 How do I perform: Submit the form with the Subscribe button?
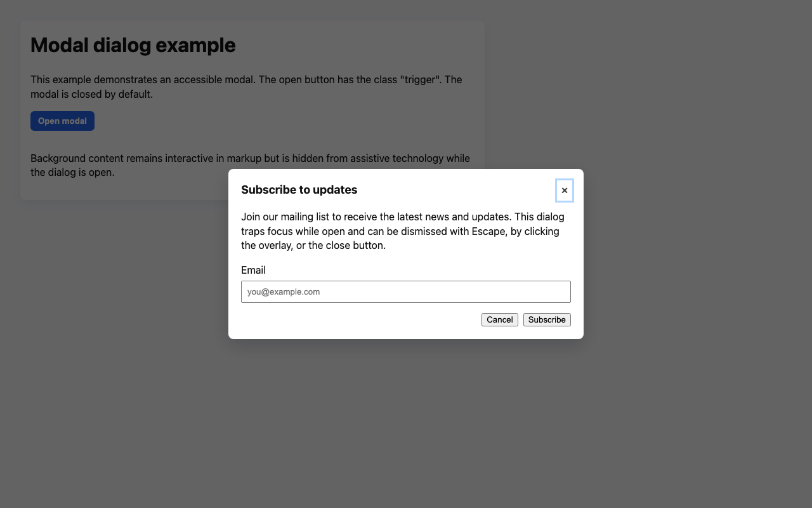[546, 319]
